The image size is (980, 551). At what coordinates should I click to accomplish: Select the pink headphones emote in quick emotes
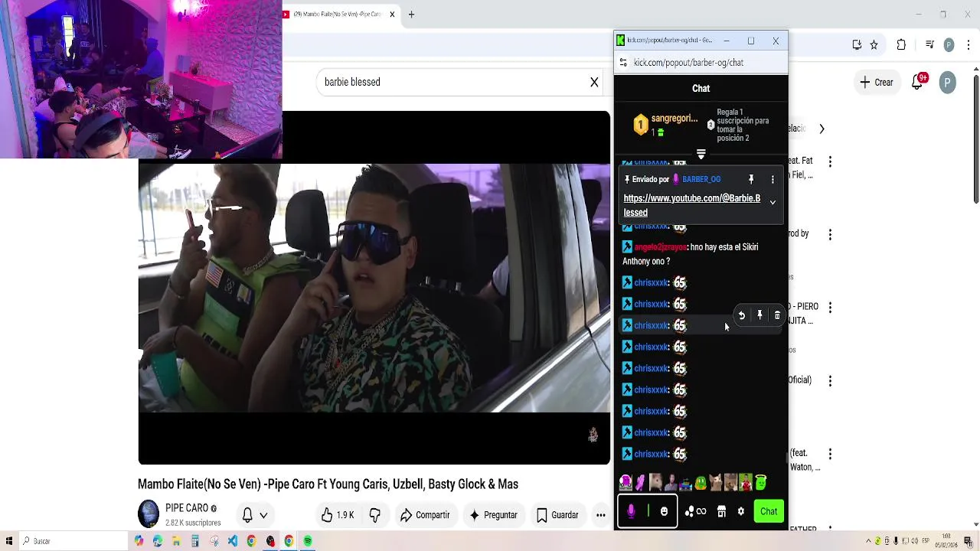(x=626, y=482)
